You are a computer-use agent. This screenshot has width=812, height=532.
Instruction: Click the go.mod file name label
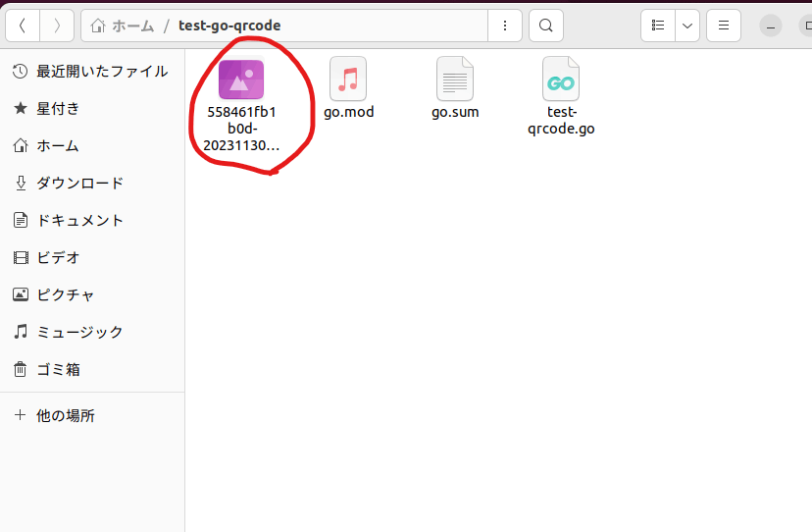click(348, 112)
